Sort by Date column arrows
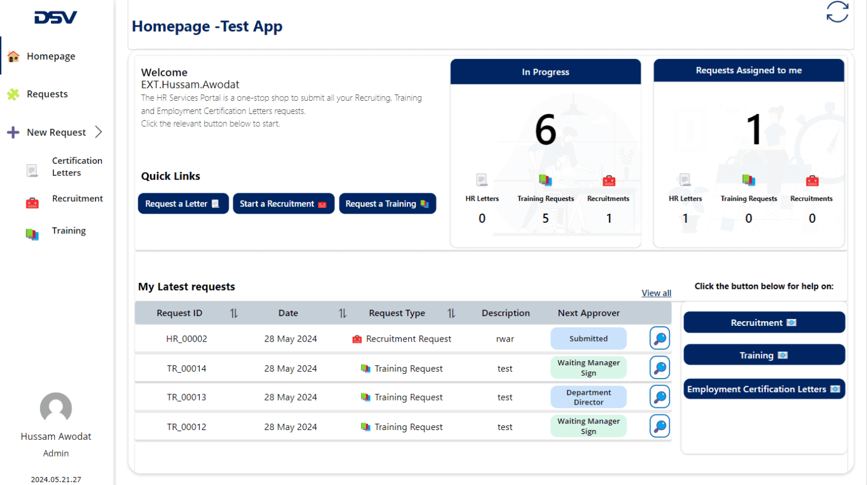The width and height of the screenshot is (868, 485). click(343, 313)
